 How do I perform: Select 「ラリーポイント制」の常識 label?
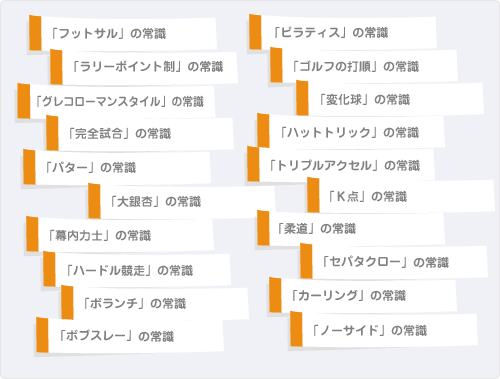[x=148, y=67]
